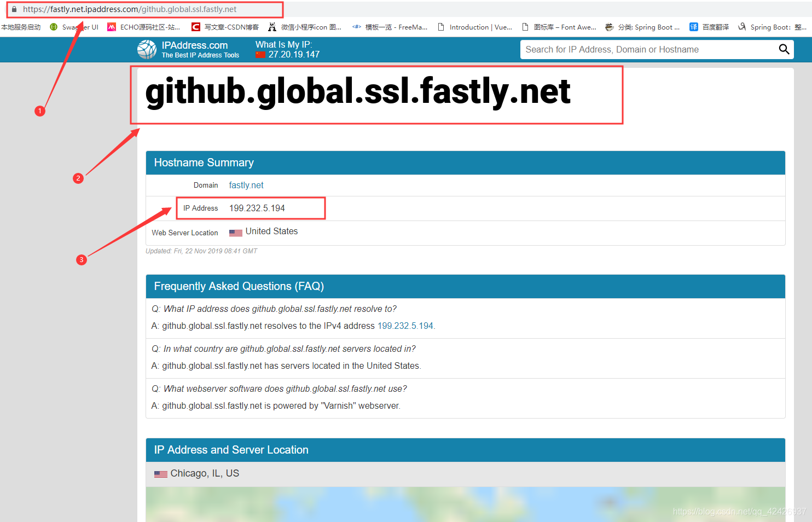Image resolution: width=812 pixels, height=522 pixels.
Task: Click the Chicago, IL, US location text
Action: coord(205,474)
